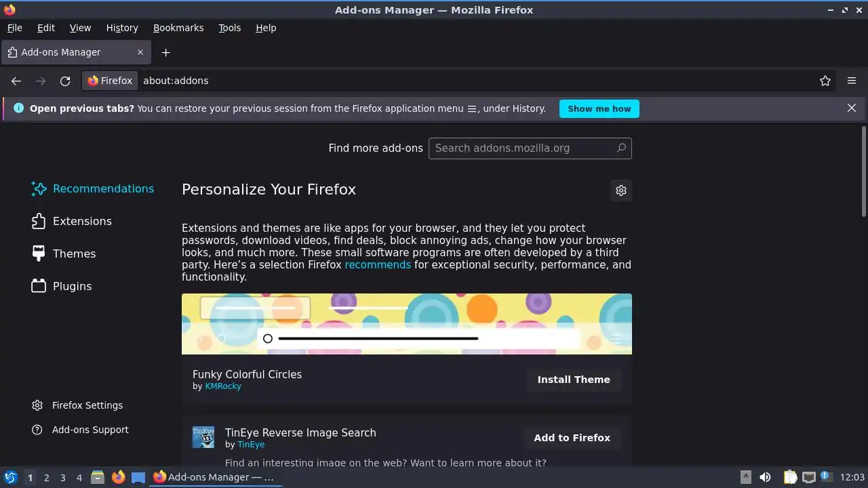The height and width of the screenshot is (488, 868).
Task: Switch to workspace 2
Action: click(x=46, y=478)
